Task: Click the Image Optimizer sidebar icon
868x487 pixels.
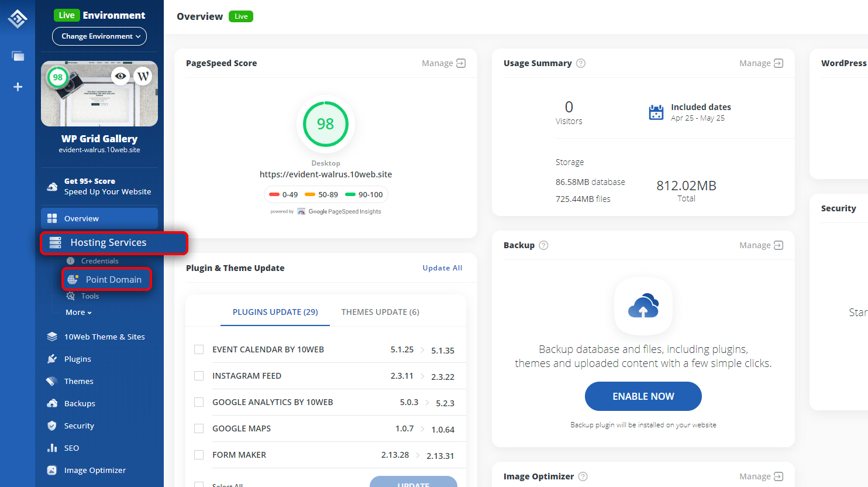Action: (x=52, y=470)
